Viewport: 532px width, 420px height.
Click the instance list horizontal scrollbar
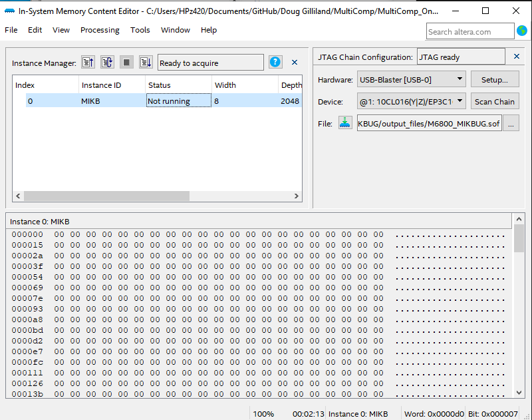point(106,196)
